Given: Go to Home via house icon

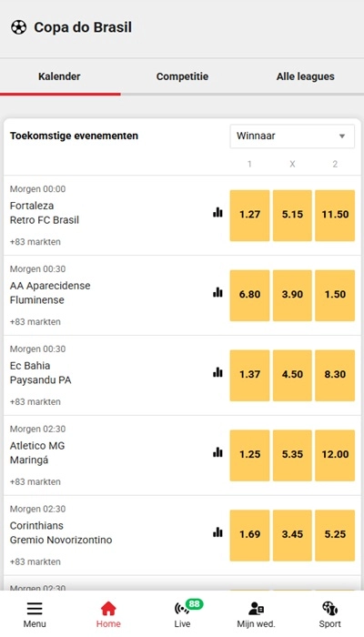Looking at the screenshot, I should 108,608.
